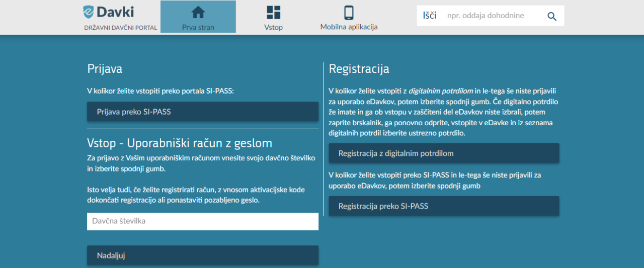644x268 pixels.
Task: Click the house icon above Prva stran
Action: click(x=198, y=12)
